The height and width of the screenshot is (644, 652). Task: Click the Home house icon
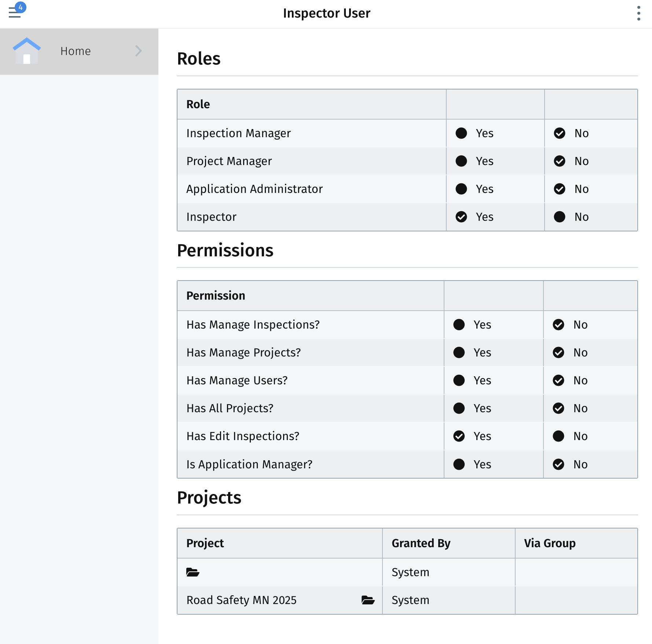pos(26,51)
